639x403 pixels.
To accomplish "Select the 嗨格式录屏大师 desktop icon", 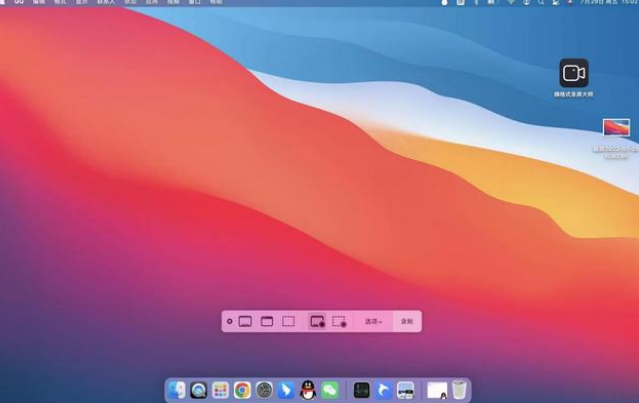I will [x=573, y=73].
